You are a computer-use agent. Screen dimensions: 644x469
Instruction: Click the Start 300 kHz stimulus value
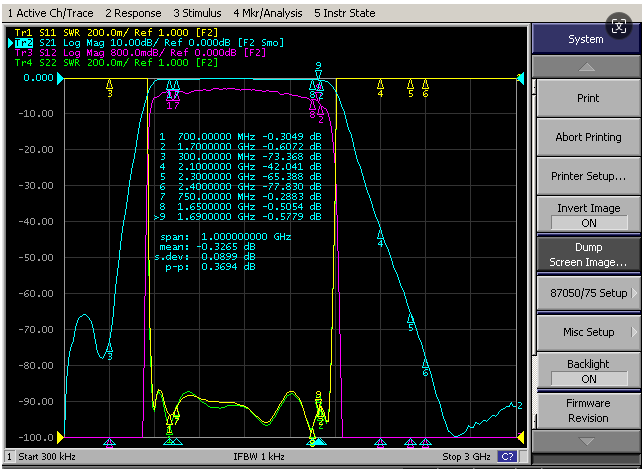(47, 457)
